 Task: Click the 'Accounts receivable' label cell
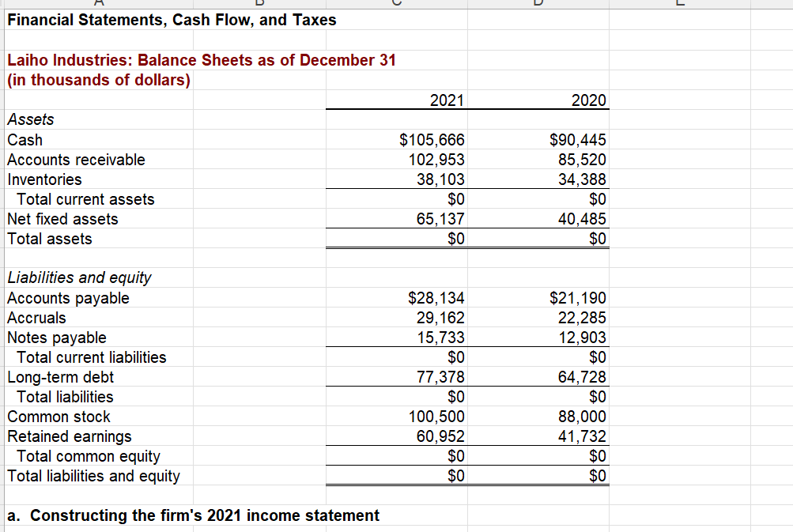coord(77,160)
